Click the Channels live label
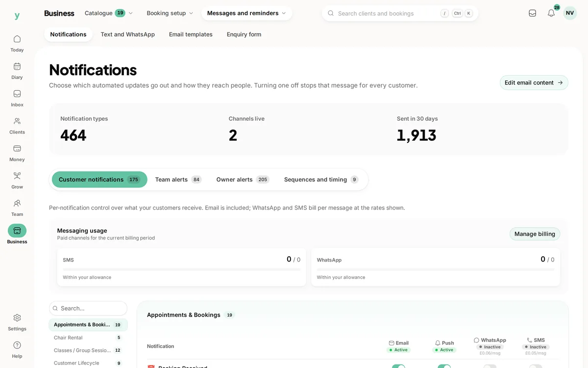Screen dimensions: 588x368 (246, 119)
